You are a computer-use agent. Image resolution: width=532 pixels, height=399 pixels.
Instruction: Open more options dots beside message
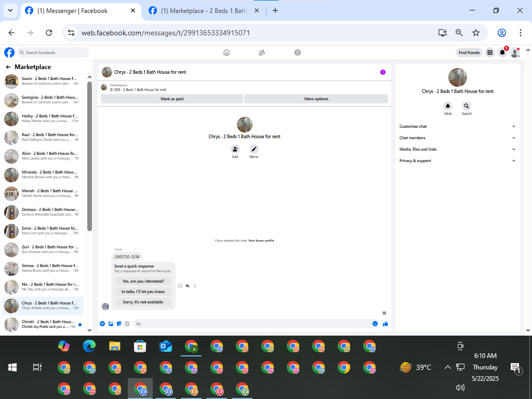pyautogui.click(x=195, y=286)
